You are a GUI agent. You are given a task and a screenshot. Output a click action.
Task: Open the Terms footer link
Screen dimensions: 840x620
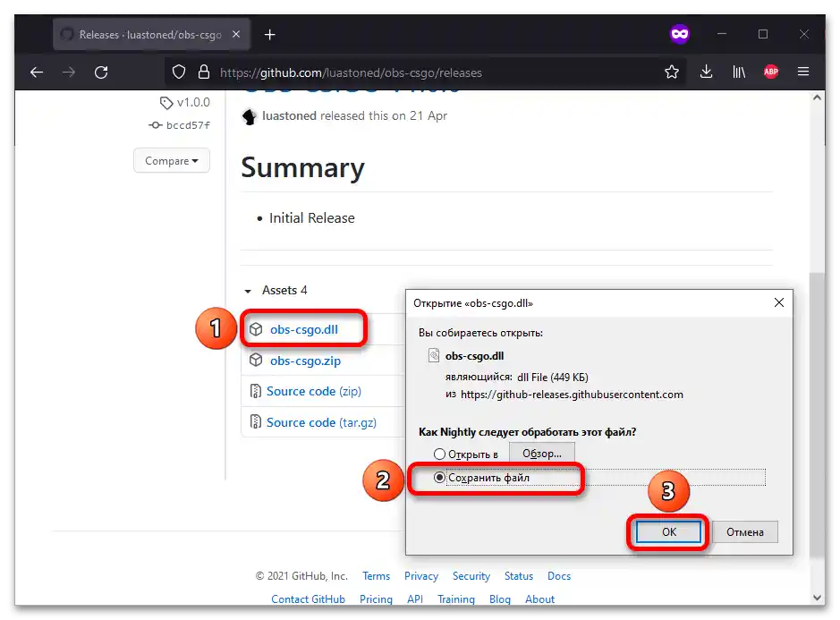376,576
